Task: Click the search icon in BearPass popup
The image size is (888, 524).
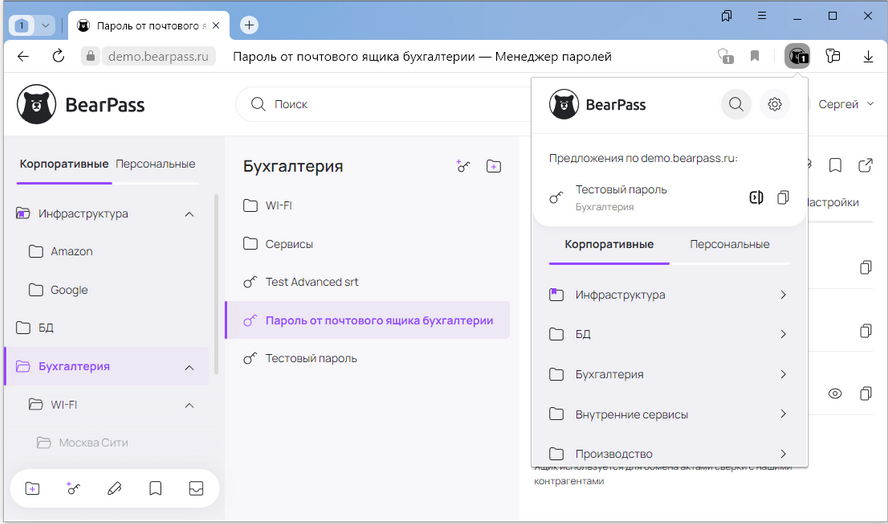Action: pos(736,104)
